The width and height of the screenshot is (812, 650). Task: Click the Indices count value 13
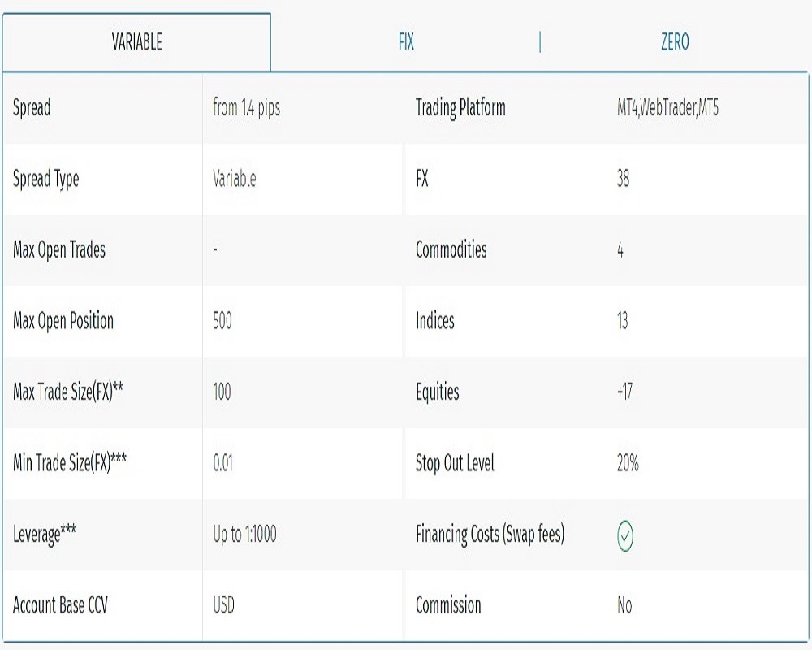(623, 321)
